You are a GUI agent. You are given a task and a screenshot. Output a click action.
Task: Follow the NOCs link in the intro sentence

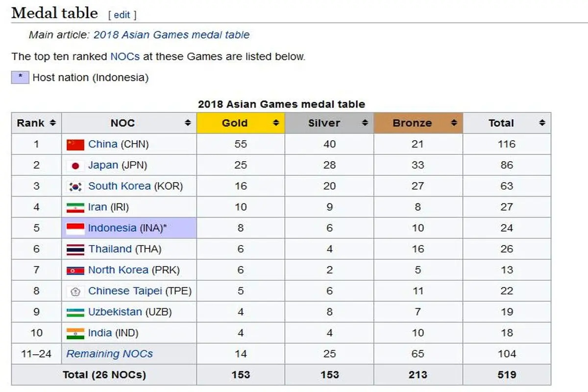click(x=125, y=56)
